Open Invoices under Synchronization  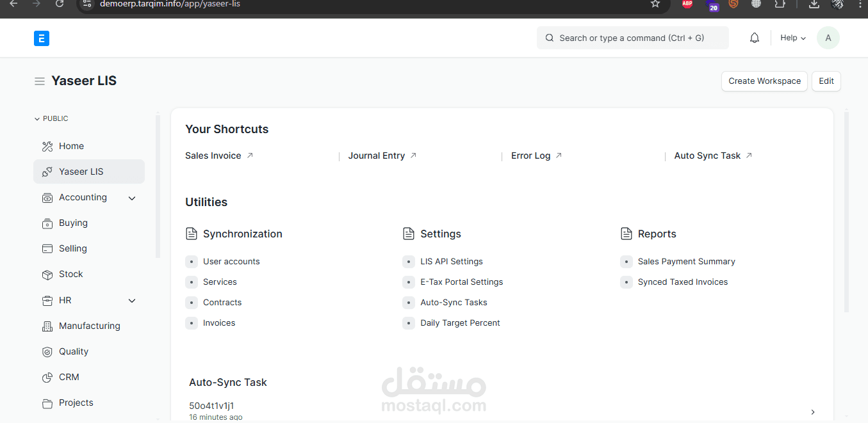tap(219, 323)
